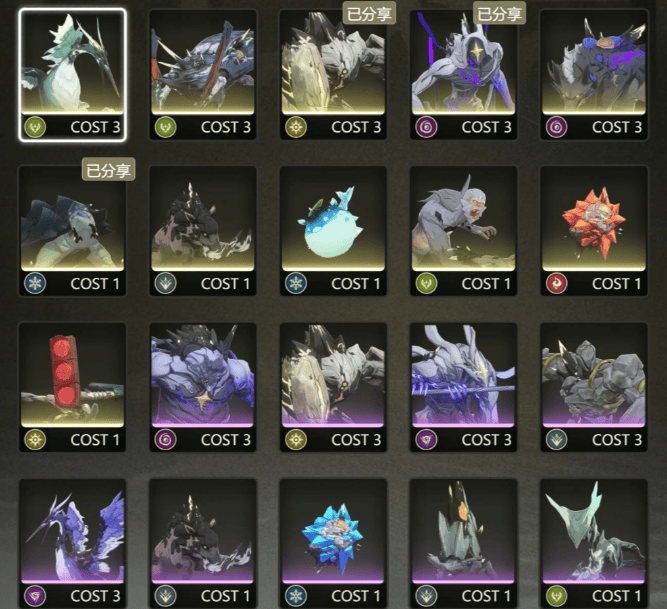Click the purple Electro icon beneath the purple heron echo
The height and width of the screenshot is (609, 667).
(x=35, y=596)
